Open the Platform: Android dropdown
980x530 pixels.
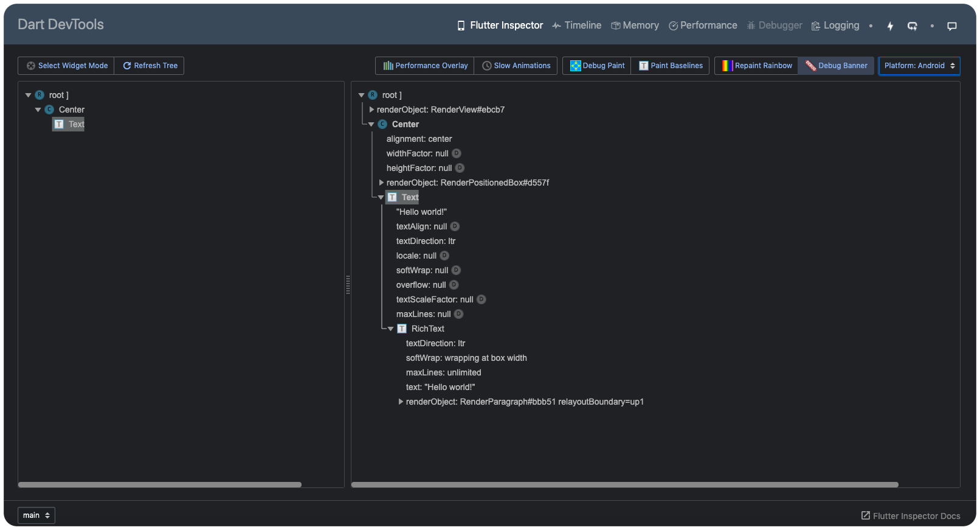pyautogui.click(x=919, y=66)
